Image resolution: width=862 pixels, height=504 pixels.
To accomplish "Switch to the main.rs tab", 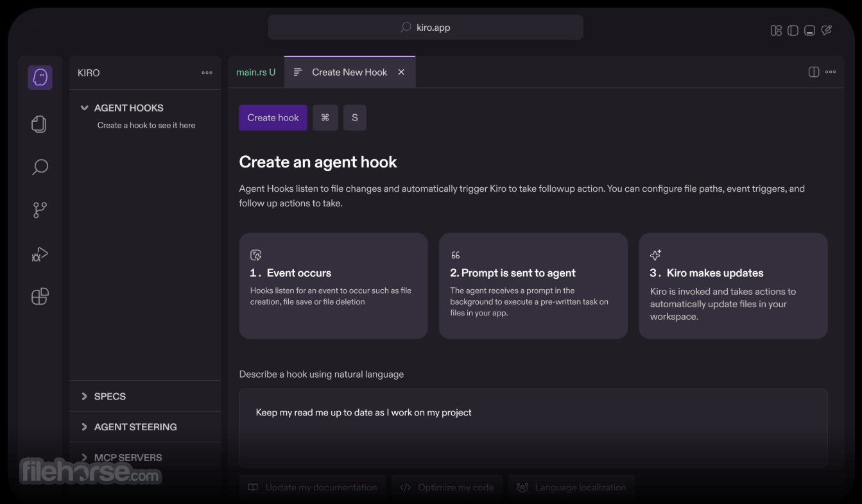I will (256, 72).
